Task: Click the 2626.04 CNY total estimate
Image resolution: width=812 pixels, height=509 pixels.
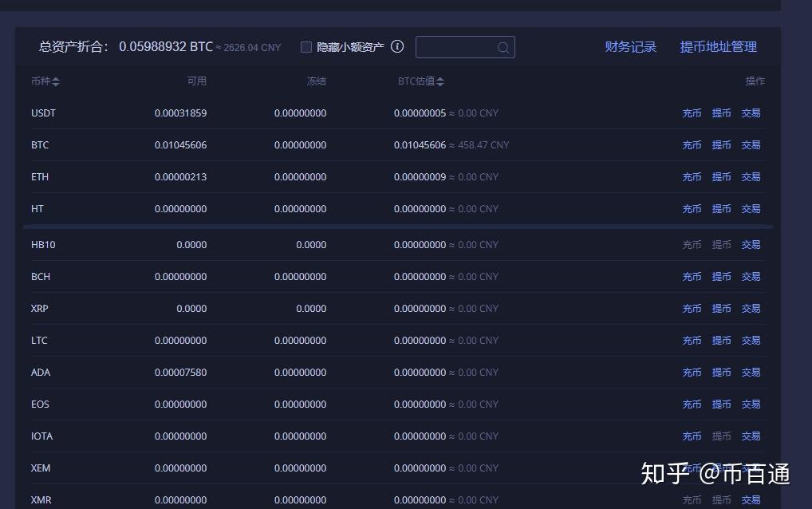Action: (252, 48)
